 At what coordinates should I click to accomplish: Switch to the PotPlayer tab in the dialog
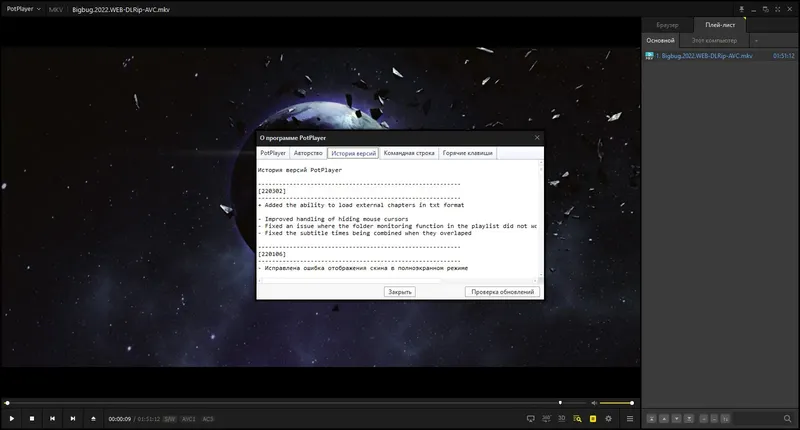[273, 153]
